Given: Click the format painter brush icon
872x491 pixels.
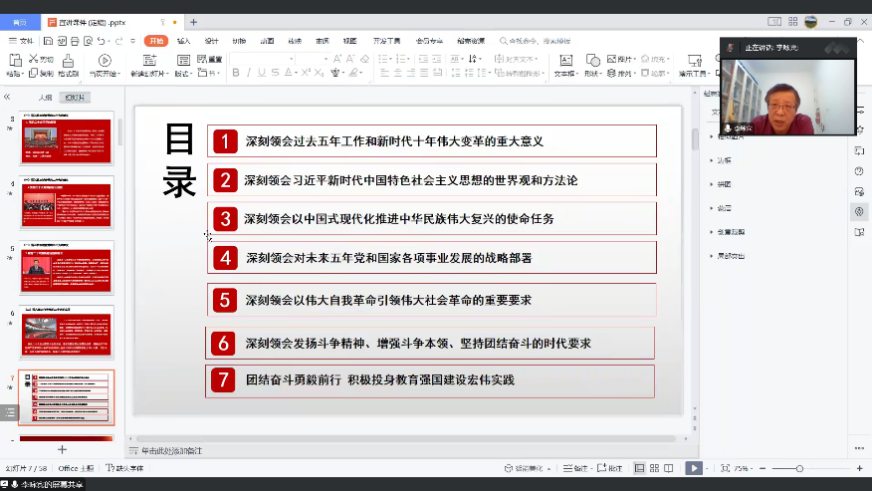Looking at the screenshot, I should [x=68, y=64].
